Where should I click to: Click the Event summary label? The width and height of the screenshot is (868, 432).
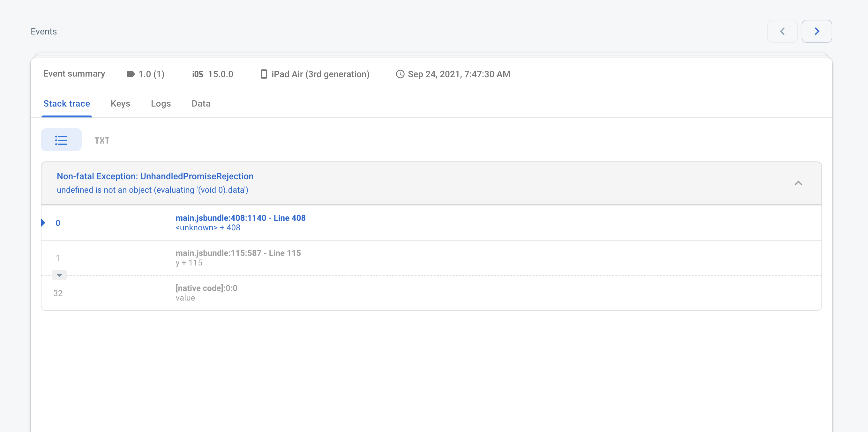click(x=74, y=74)
